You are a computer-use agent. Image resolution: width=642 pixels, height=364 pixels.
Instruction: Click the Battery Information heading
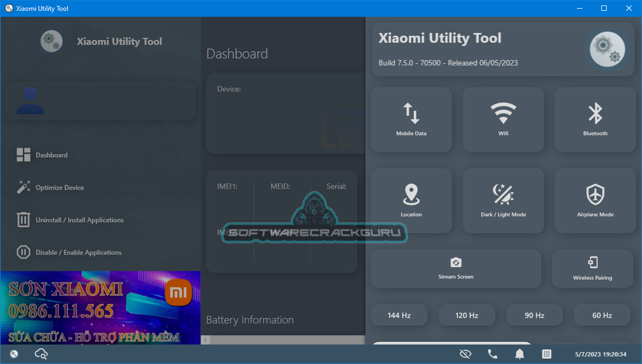click(250, 320)
